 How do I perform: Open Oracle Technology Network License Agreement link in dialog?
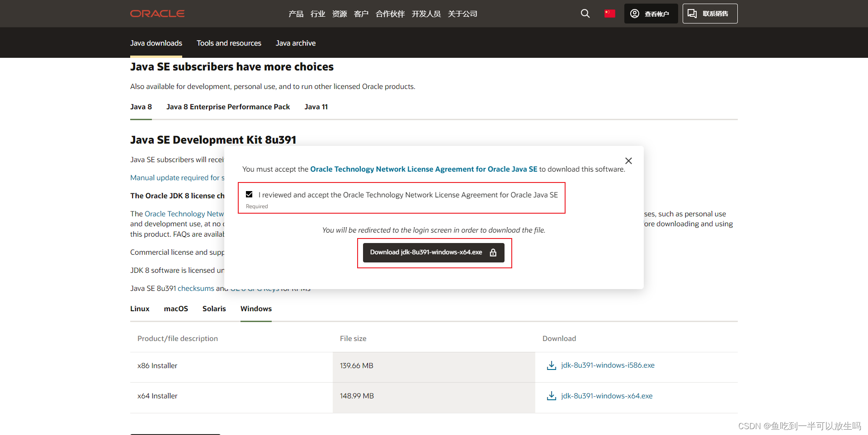(x=424, y=169)
